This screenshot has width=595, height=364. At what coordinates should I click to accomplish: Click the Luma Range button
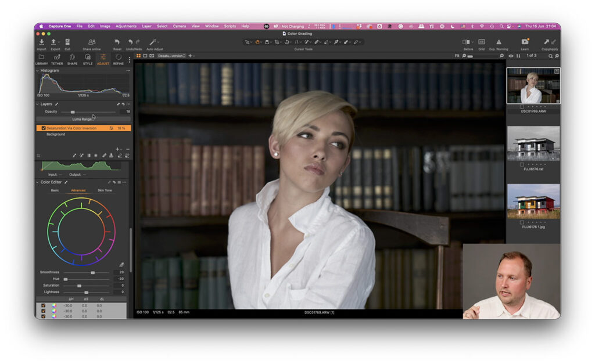[x=83, y=119]
